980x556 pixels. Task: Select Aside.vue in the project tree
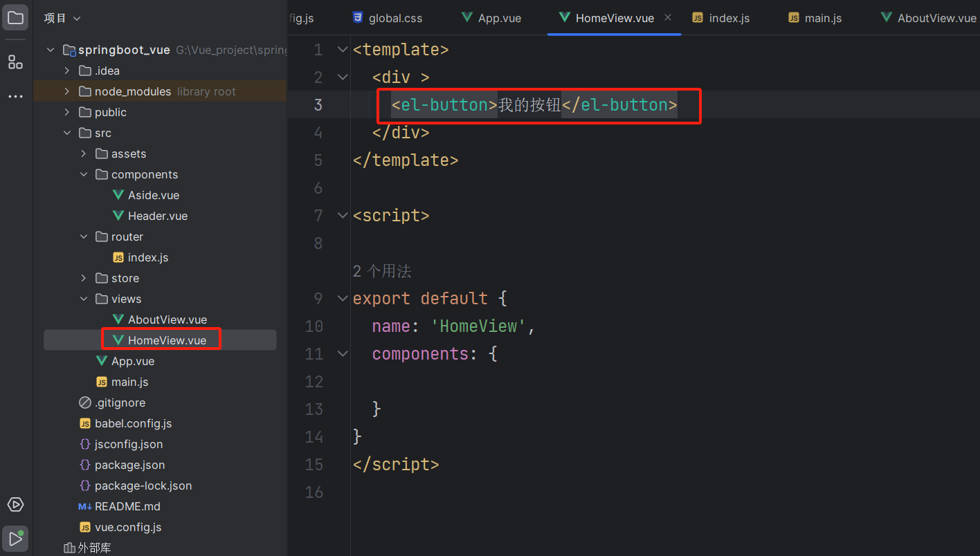click(154, 195)
